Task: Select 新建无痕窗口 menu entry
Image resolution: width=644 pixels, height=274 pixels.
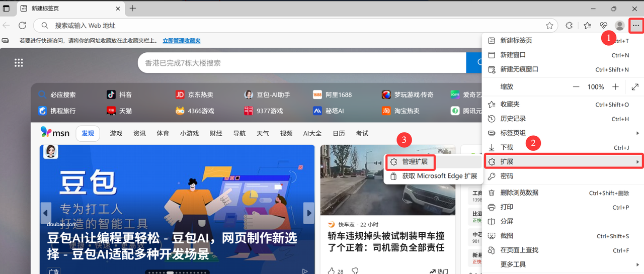Action: 563,69
